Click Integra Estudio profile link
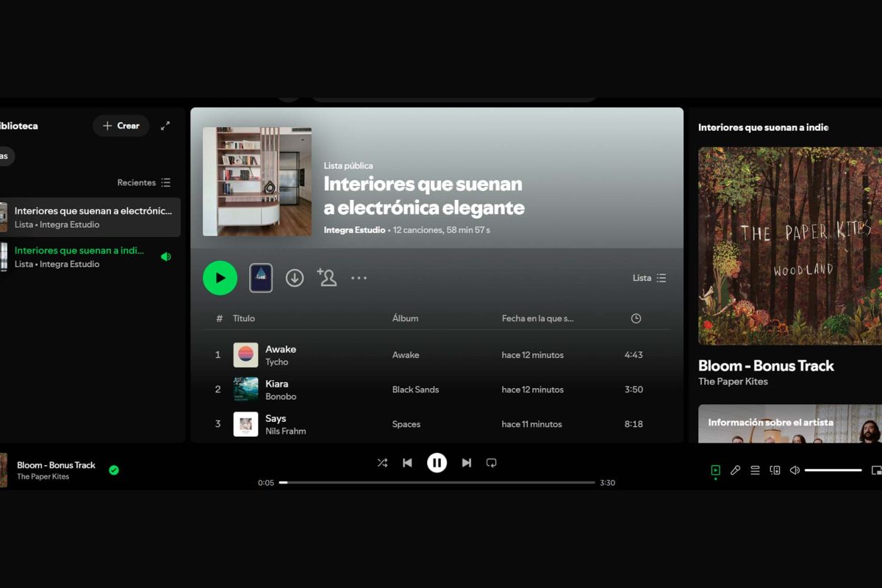Image resolution: width=882 pixels, height=588 pixels. pos(354,230)
